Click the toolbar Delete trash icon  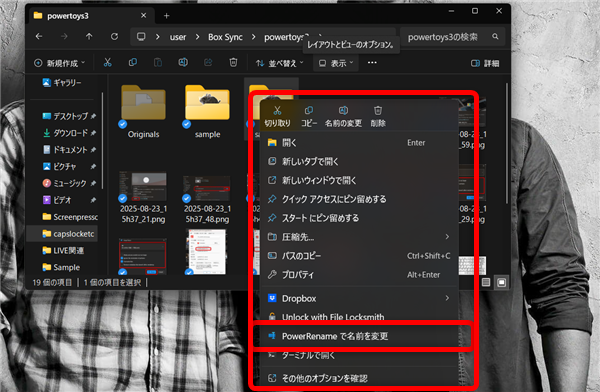point(233,62)
